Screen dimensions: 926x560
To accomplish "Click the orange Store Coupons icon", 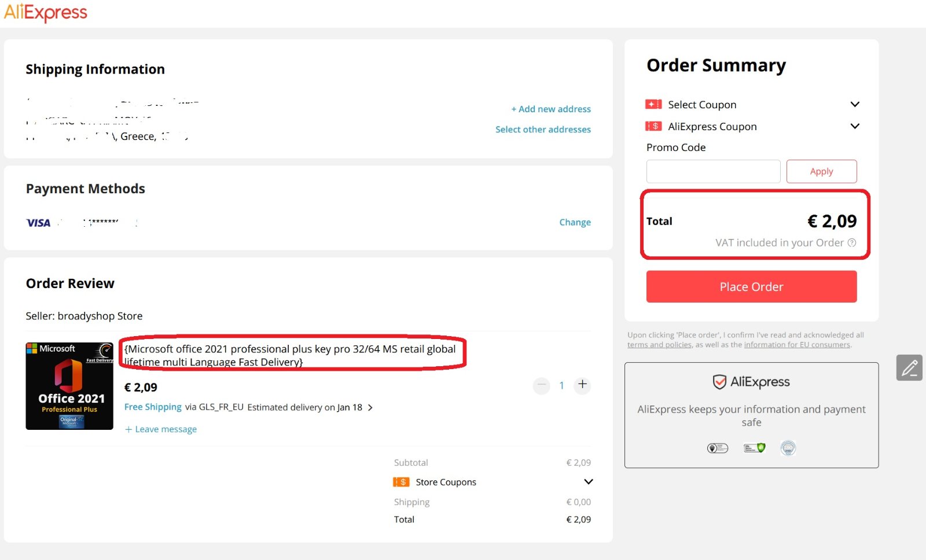I will (x=401, y=482).
